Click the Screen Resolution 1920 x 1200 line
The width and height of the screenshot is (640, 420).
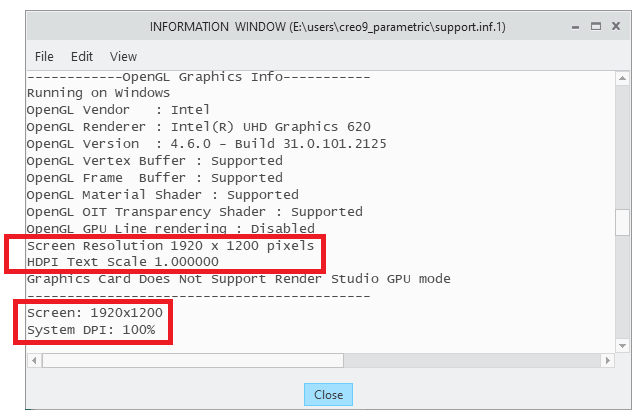(x=170, y=245)
